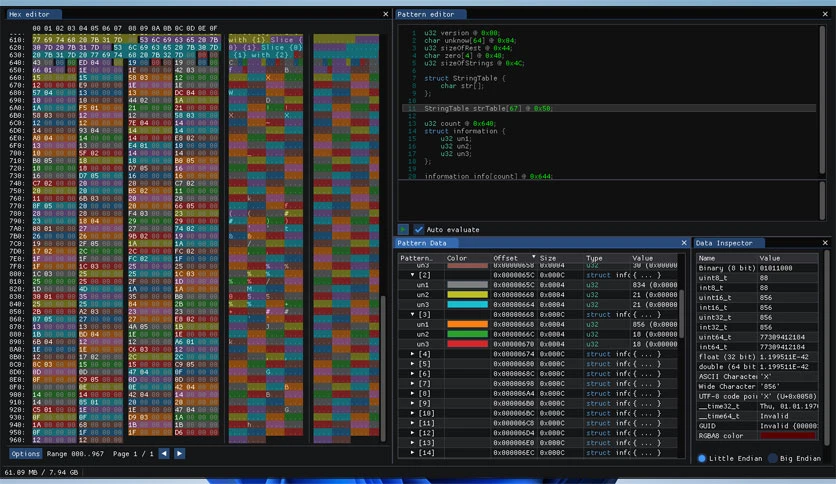Click the cyan swatch of un3 in [2]

467,305
